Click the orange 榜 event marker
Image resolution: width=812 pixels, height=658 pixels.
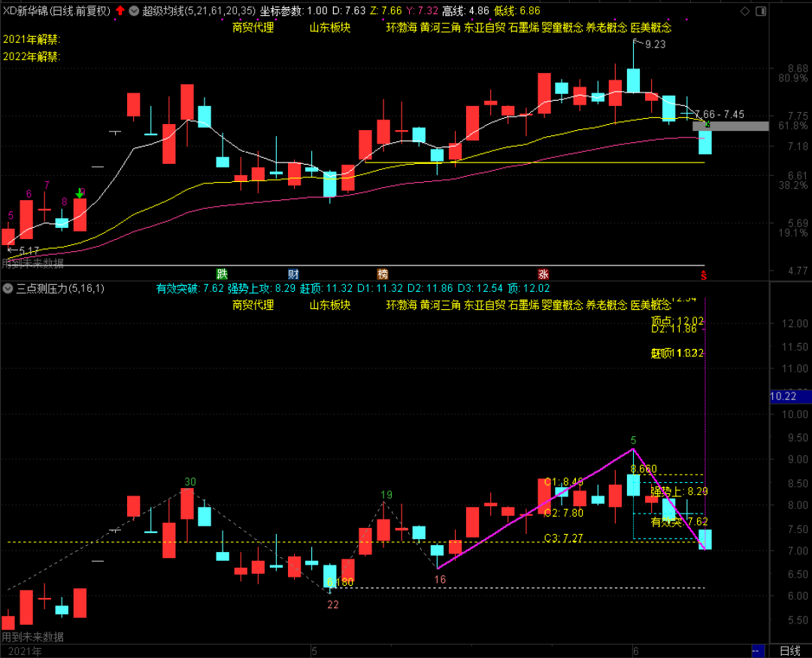pyautogui.click(x=383, y=274)
